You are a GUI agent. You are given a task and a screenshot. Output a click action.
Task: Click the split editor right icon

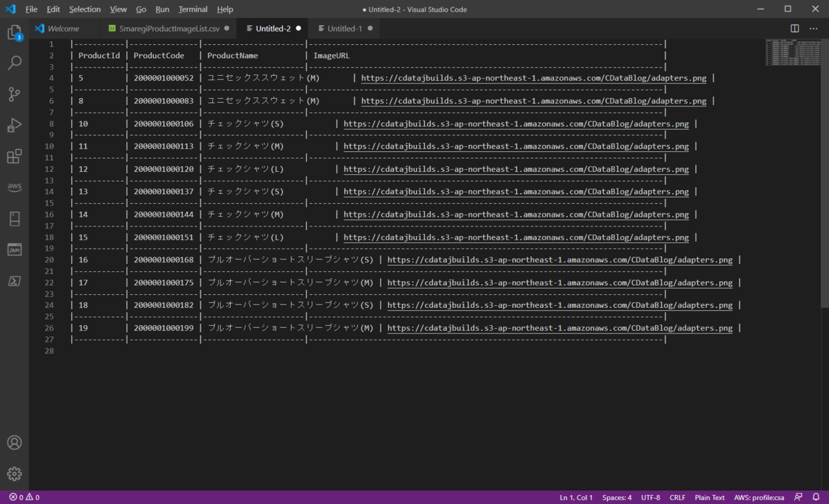[795, 28]
